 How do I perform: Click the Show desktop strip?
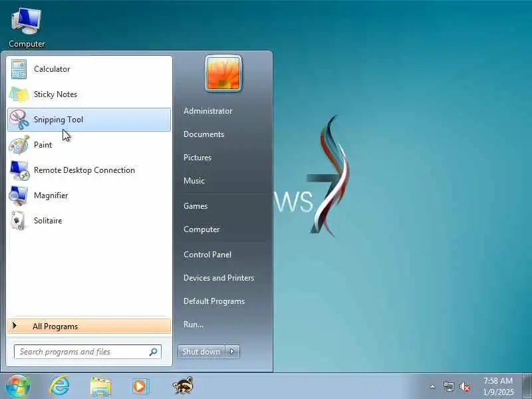tap(527, 386)
